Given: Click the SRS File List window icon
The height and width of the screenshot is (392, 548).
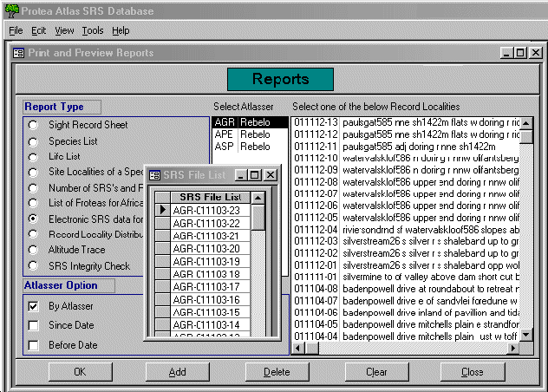Looking at the screenshot, I should pos(154,175).
